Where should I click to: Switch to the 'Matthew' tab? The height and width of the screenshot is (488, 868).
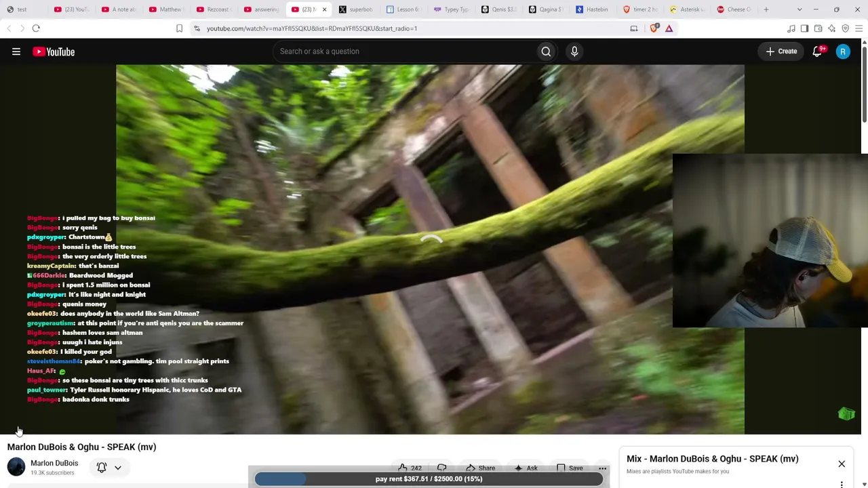coord(166,9)
